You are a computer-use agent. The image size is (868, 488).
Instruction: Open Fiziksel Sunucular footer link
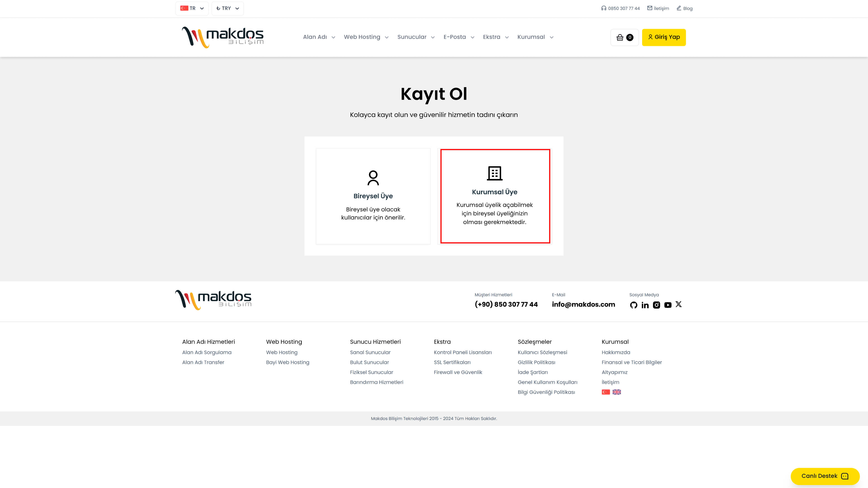click(372, 373)
